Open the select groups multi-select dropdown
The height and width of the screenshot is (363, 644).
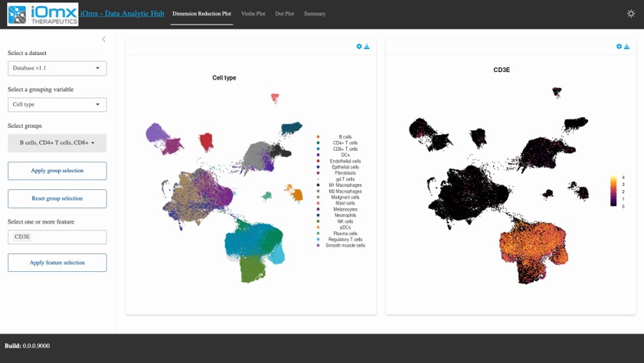(x=57, y=143)
